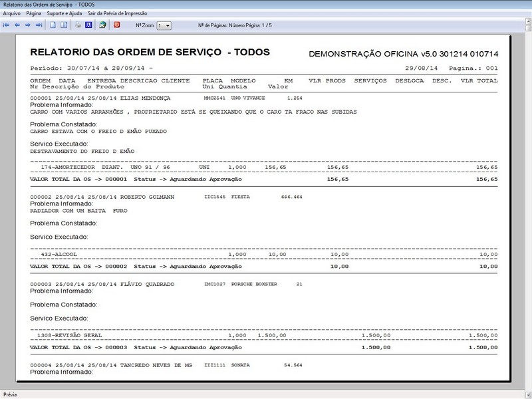Click the SERVIÇOS column header
The width and height of the screenshot is (532, 399).
tap(370, 80)
